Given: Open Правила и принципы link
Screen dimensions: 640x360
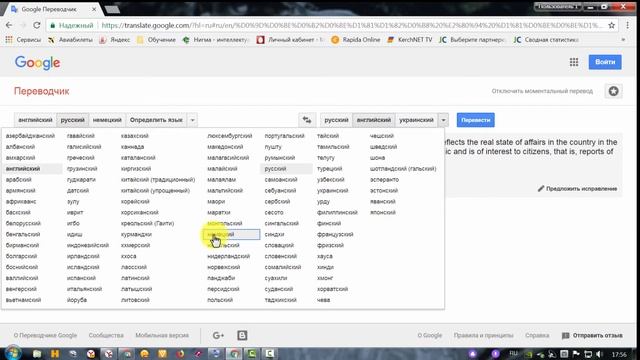Looking at the screenshot, I should (483, 336).
